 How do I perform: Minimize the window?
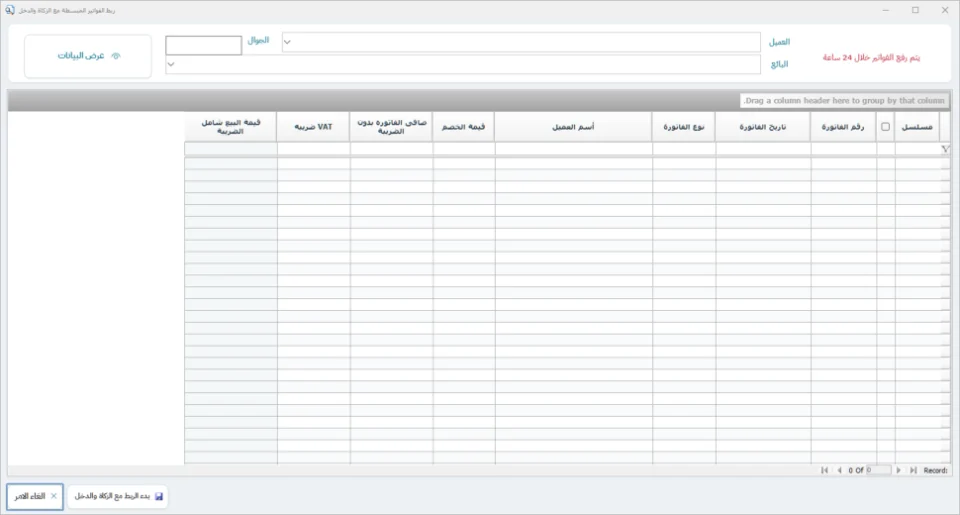[885, 10]
